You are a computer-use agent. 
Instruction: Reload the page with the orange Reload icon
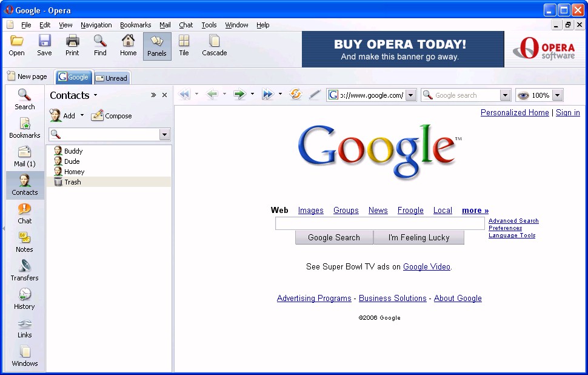click(x=295, y=94)
